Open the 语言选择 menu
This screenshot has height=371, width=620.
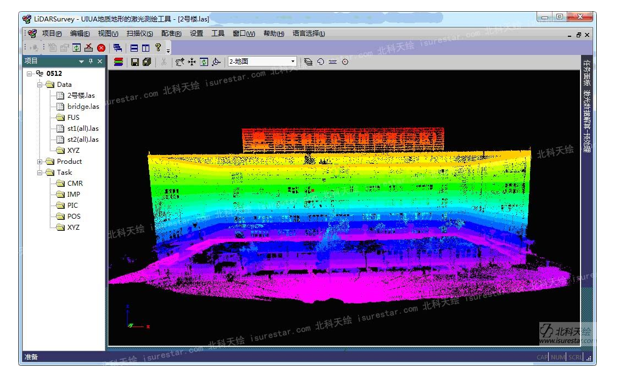[309, 34]
